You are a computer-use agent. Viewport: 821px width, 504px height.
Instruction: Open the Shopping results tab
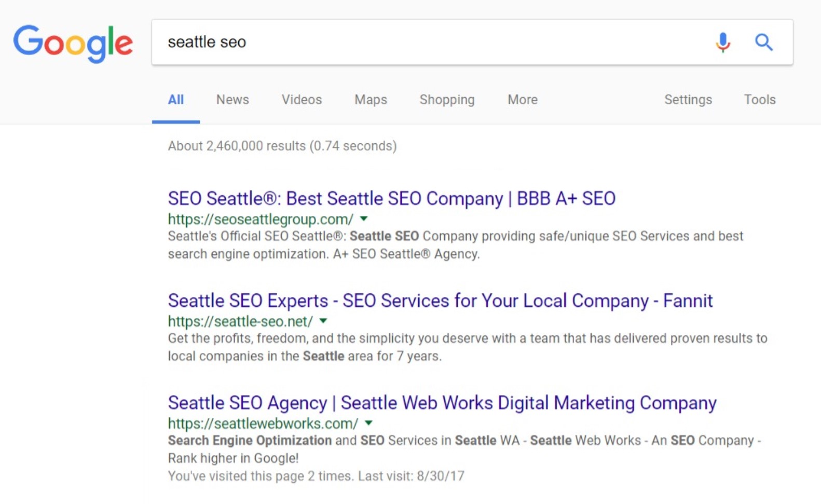(446, 100)
